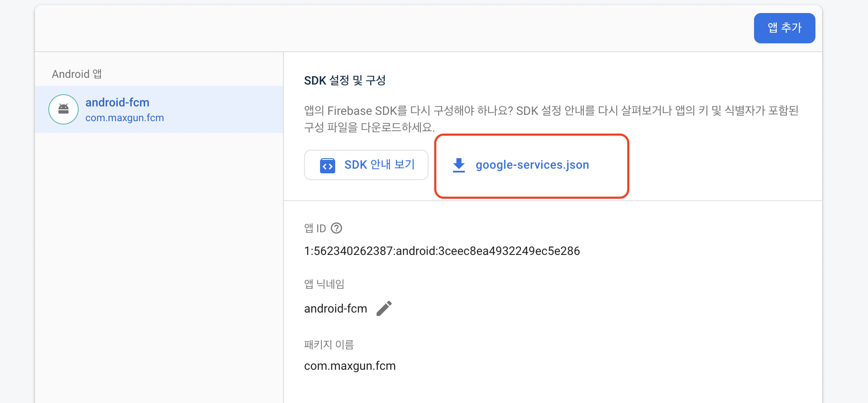Select the com.maxgun.fcm subtitle in the sidebar

pos(124,118)
